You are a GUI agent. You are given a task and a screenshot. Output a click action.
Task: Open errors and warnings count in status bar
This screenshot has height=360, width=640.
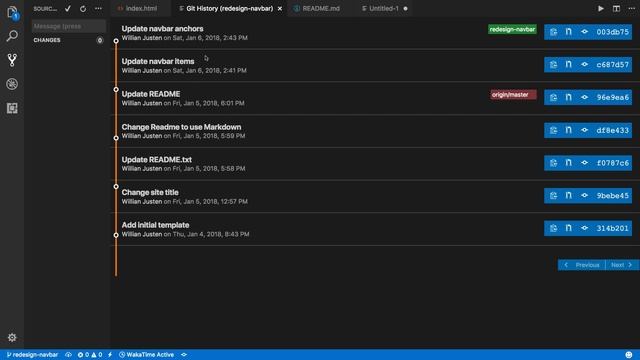pos(90,355)
